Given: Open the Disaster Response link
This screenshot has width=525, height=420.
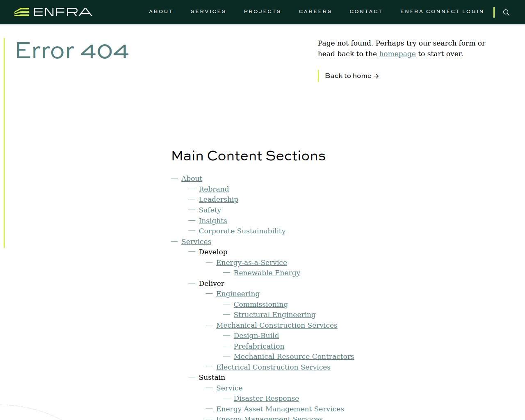Looking at the screenshot, I should tap(266, 398).
